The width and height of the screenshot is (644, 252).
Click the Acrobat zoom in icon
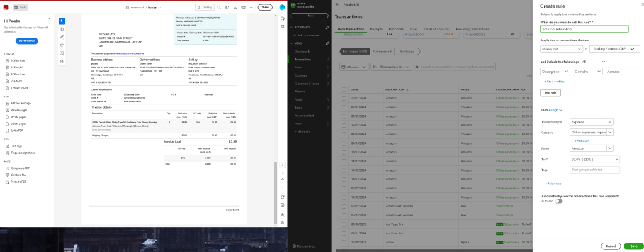tap(283, 214)
